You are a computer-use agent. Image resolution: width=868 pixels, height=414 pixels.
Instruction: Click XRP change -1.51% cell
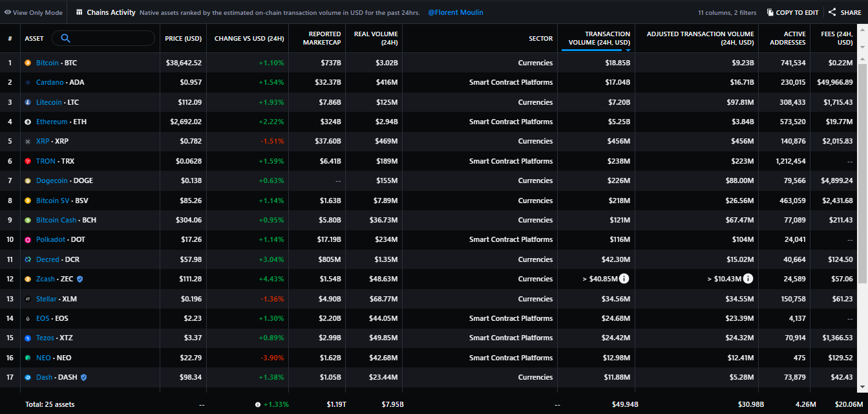pyautogui.click(x=271, y=142)
